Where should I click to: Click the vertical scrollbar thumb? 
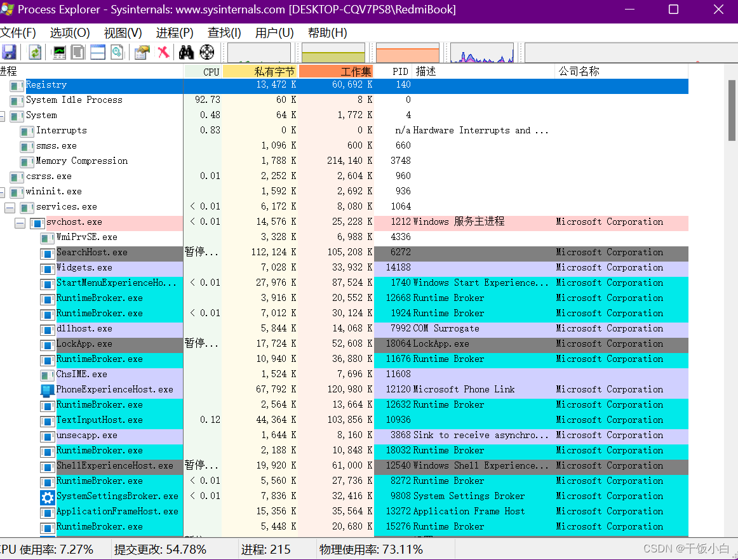732,110
